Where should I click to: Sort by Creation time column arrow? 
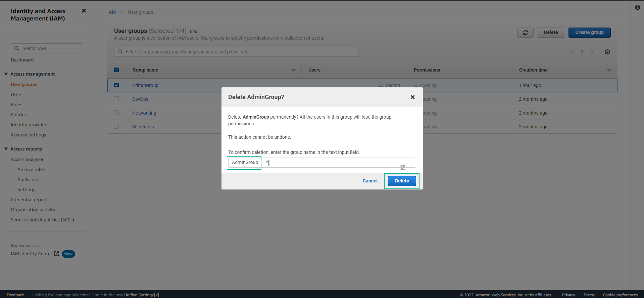(609, 70)
